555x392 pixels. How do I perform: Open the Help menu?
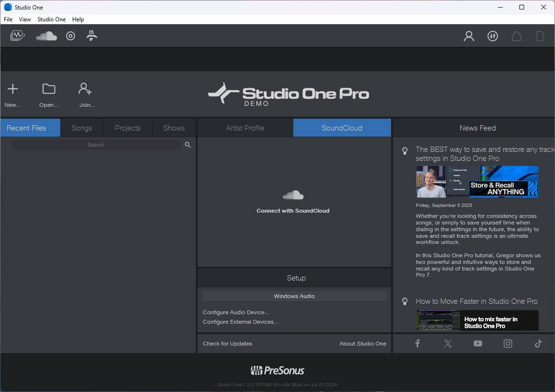point(78,19)
